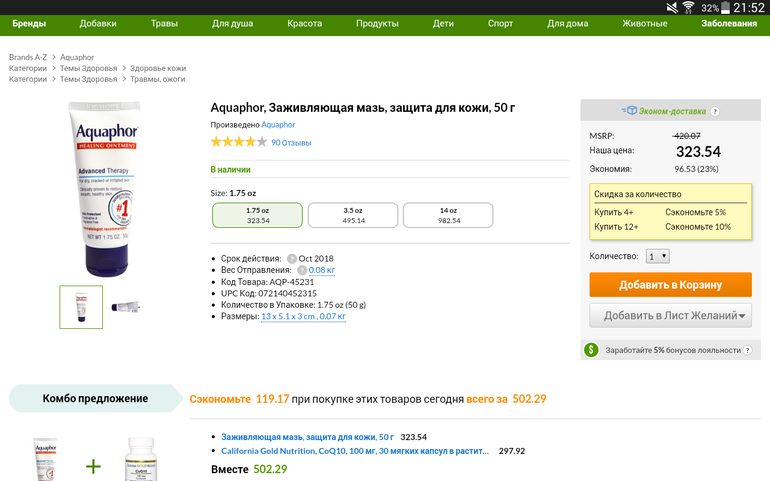Click the Эконом-доставка box icon

[629, 111]
